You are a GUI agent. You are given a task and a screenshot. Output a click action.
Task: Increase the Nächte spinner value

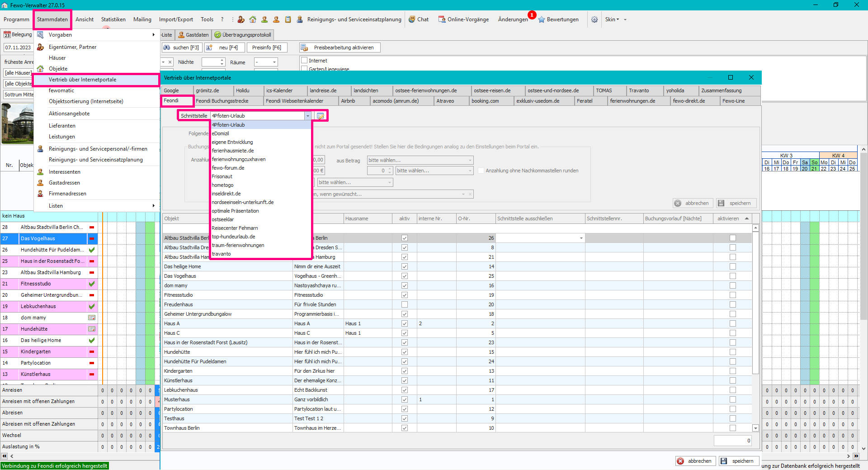[222, 60]
